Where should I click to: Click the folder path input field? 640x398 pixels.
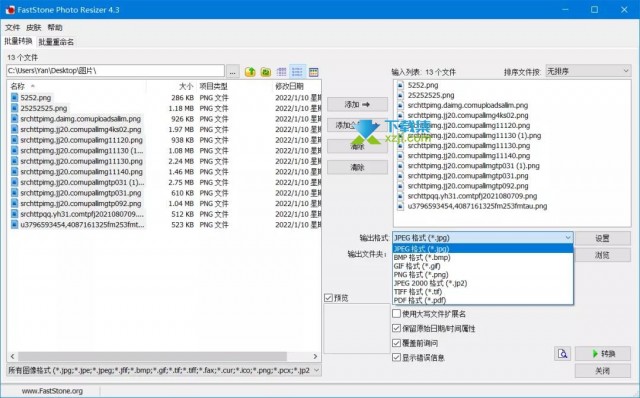click(116, 71)
